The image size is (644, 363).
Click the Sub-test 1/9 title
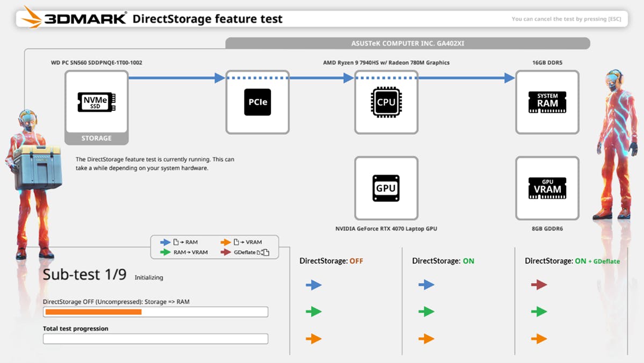pos(84,275)
